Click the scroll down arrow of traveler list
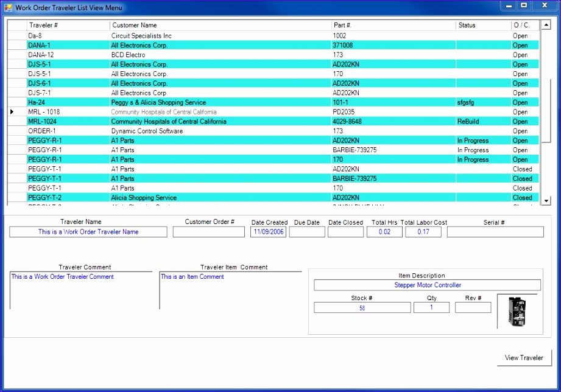This screenshot has height=392, width=561. tap(546, 201)
